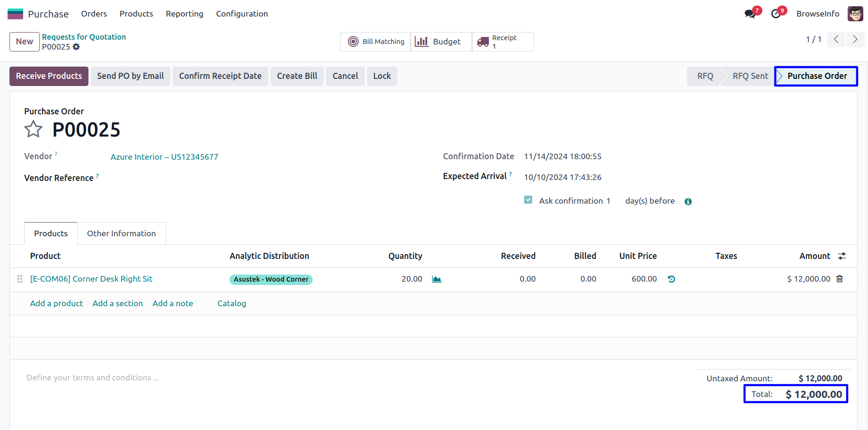The width and height of the screenshot is (868, 430).
Task: Click the Receive Products button
Action: coord(49,76)
